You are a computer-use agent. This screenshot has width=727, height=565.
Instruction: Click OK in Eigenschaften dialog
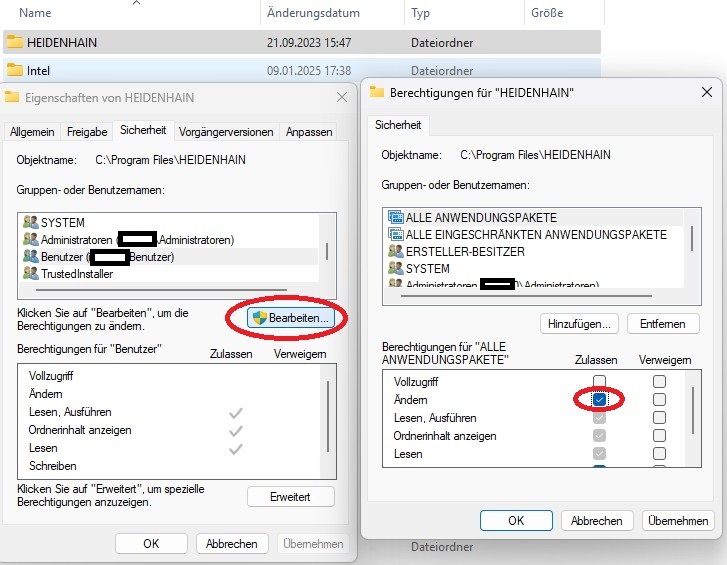pos(151,543)
